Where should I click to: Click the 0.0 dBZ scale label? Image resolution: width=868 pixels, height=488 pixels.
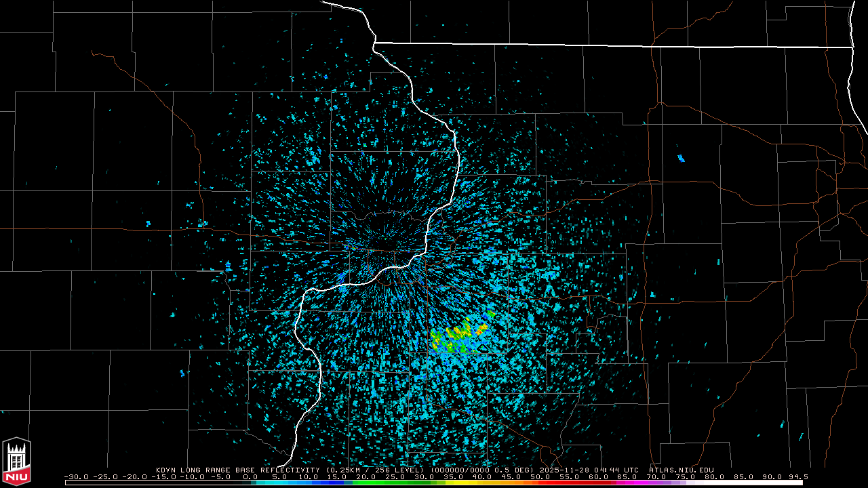(250, 476)
